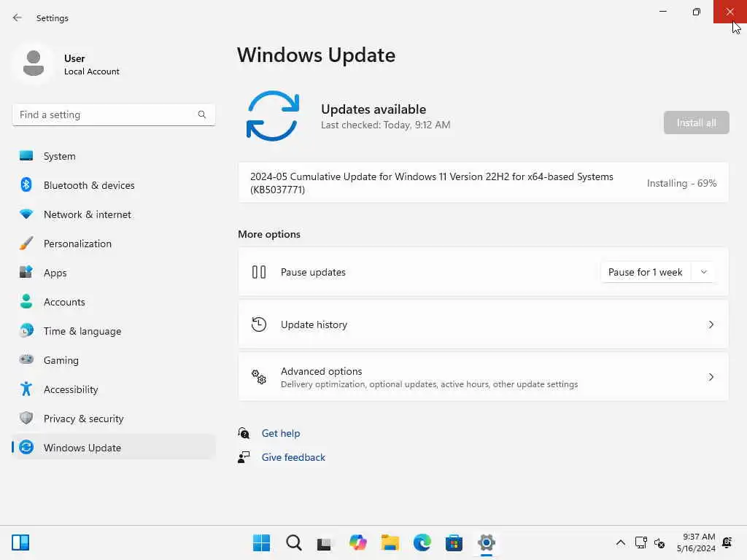Click the large blue update sync icon
Image resolution: width=747 pixels, height=560 pixels.
(273, 116)
